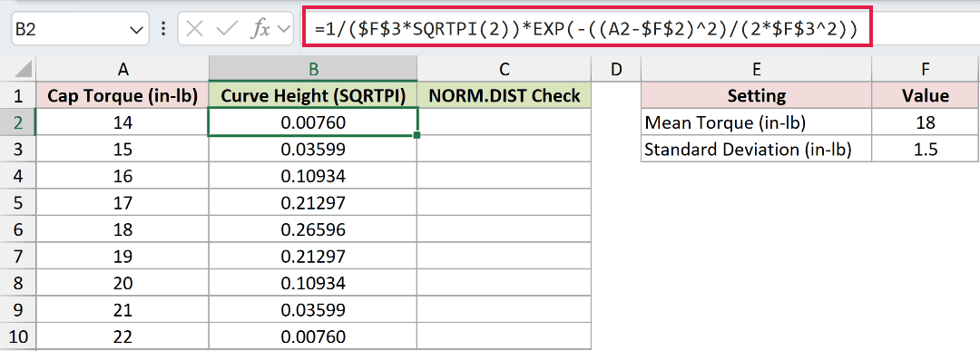Click the Select All corner triangle
This screenshot has height=351, width=980.
(x=23, y=69)
